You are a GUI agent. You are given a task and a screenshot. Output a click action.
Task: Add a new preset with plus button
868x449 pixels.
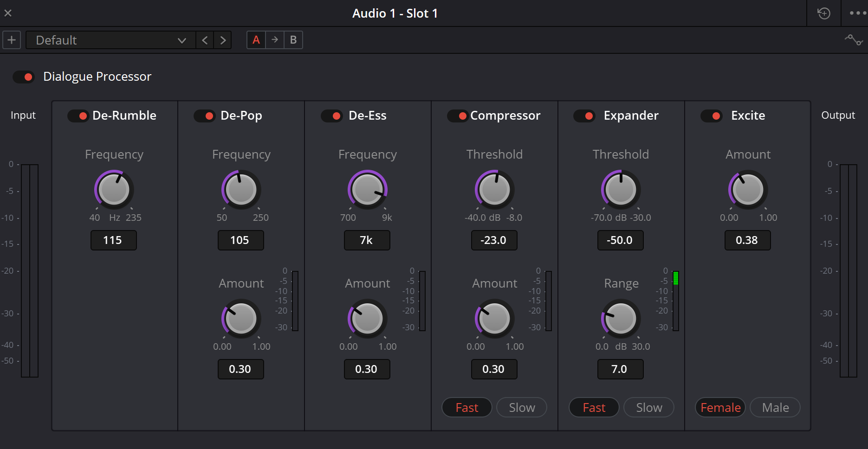[12, 40]
